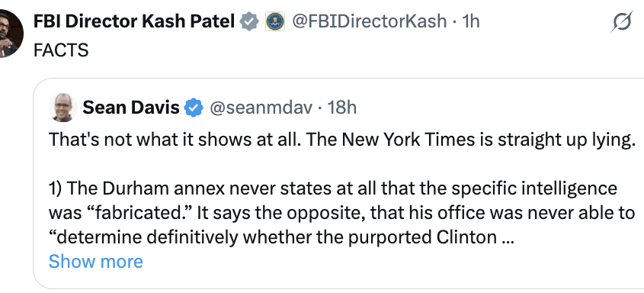644x293 pixels.
Task: Open Sean Davis's profile picture
Action: click(62, 108)
